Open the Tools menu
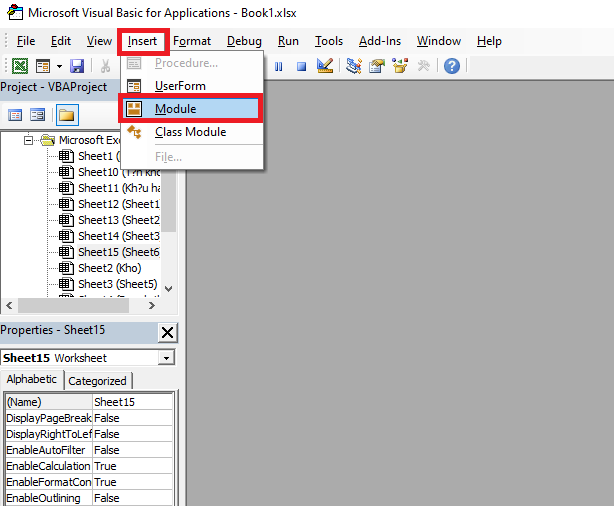Screen dimensions: 614x506 click(x=329, y=41)
